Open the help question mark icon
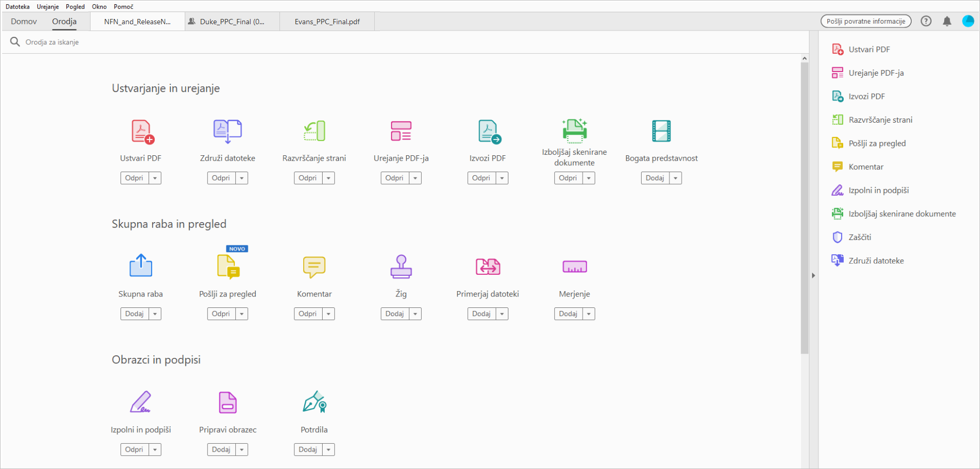Image resolution: width=980 pixels, height=469 pixels. [926, 21]
